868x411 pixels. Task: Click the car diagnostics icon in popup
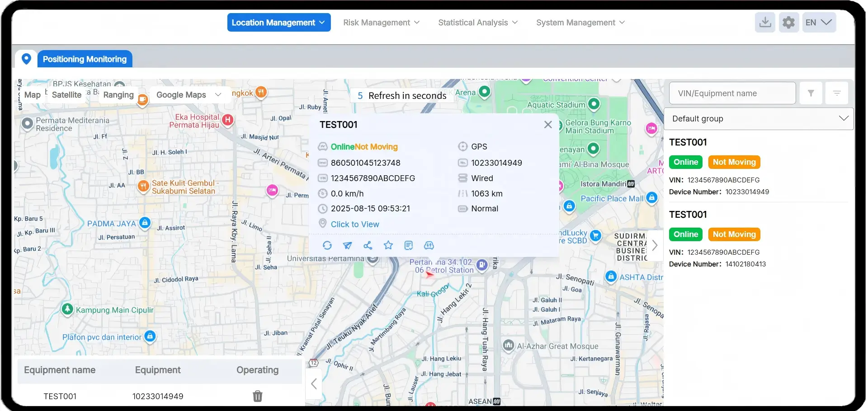[429, 245]
